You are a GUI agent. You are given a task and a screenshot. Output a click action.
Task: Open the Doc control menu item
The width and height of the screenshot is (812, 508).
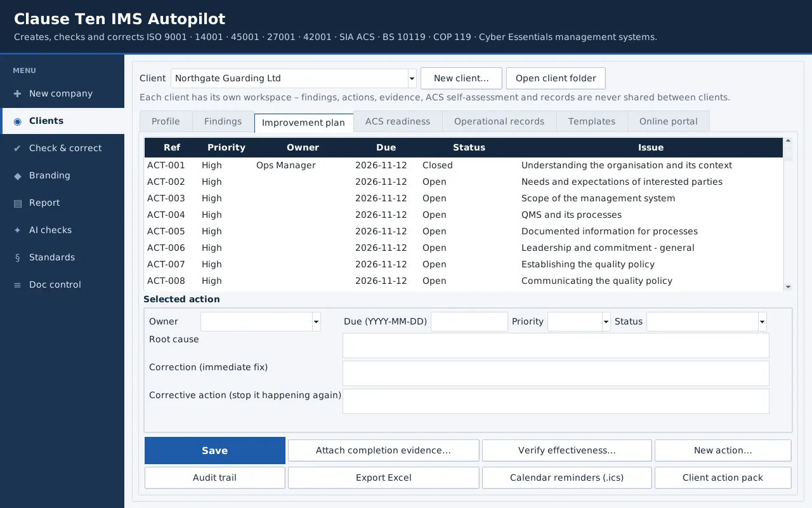tap(62, 284)
